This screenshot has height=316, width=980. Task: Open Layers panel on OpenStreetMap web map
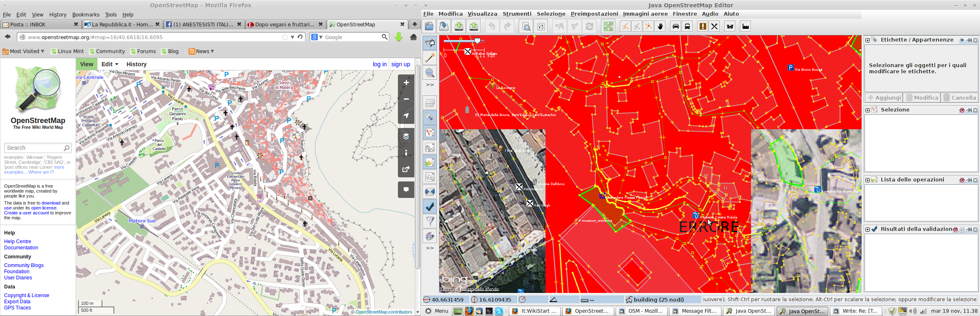click(x=406, y=136)
